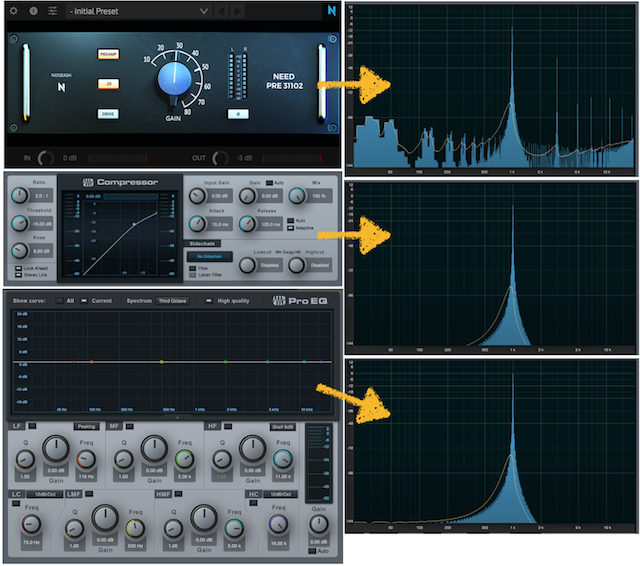The height and width of the screenshot is (566, 640).
Task: Open the No Sidechain selector
Action: (210, 257)
